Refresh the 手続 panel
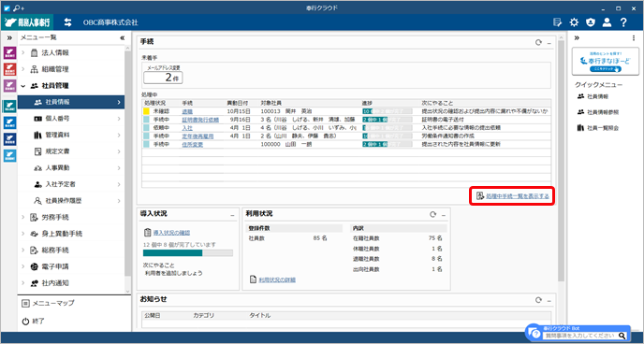This screenshot has width=644, height=344. pos(538,43)
